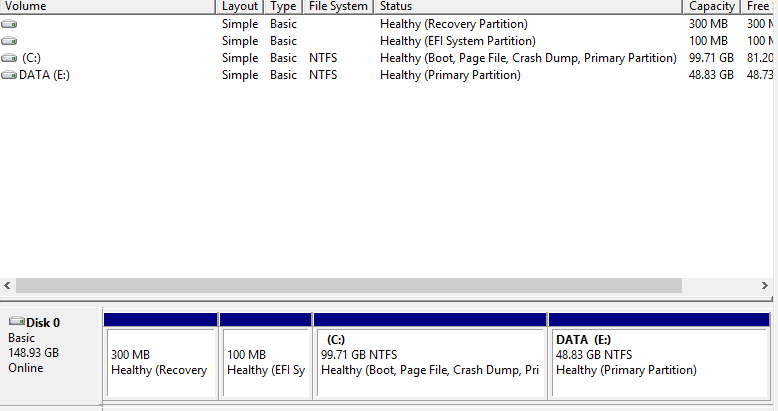Click the Recovery Partition volume drive icon
This screenshot has height=411, width=778.
click(x=9, y=24)
